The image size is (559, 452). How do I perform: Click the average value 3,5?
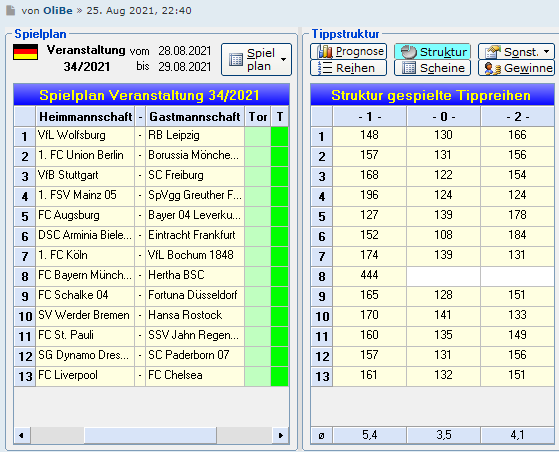pyautogui.click(x=443, y=435)
